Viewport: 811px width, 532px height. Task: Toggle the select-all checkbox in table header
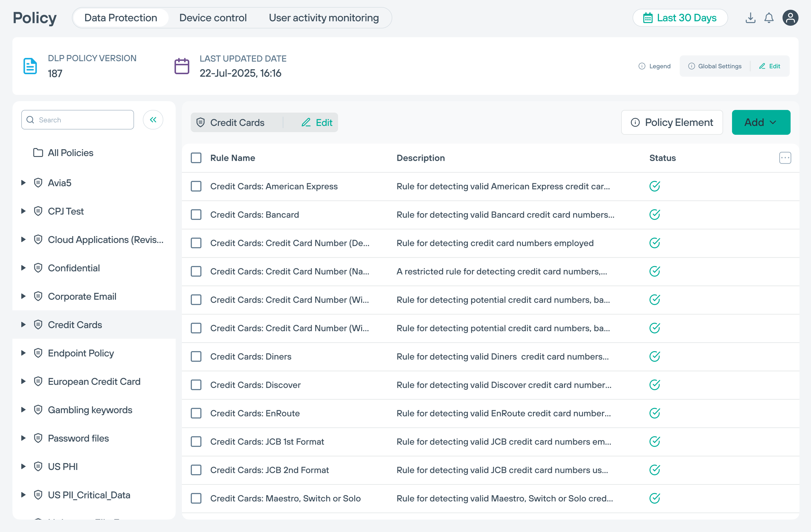click(196, 158)
